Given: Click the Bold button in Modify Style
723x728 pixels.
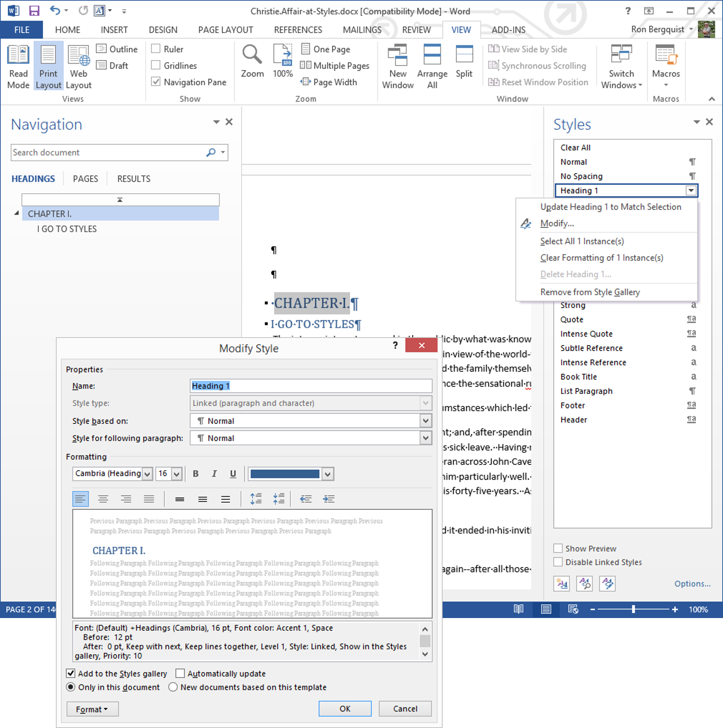Looking at the screenshot, I should (x=196, y=474).
